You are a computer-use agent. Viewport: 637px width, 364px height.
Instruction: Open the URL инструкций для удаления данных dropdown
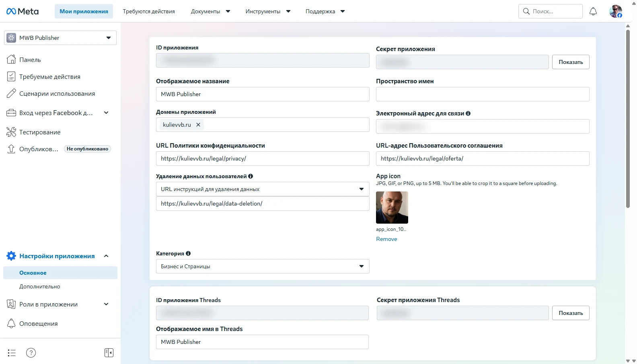point(263,189)
